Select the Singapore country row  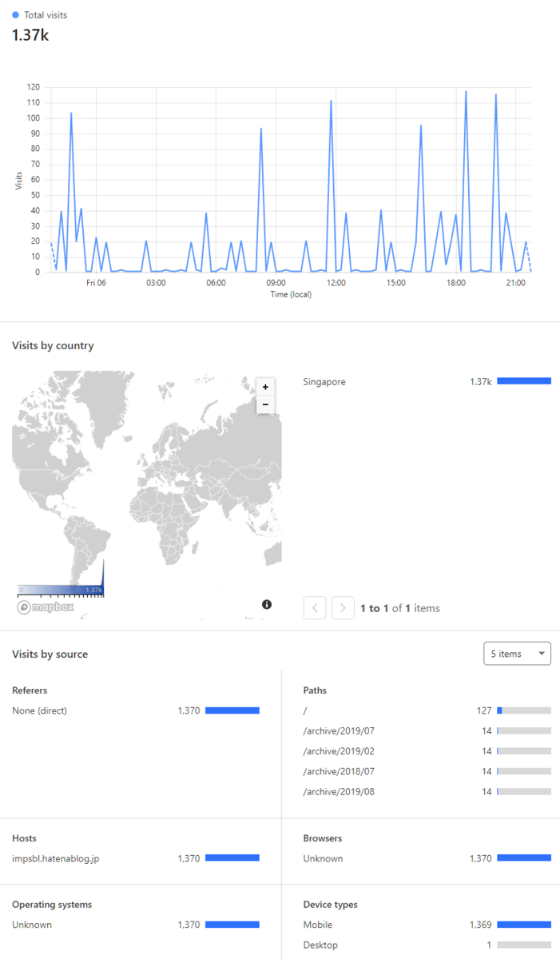[427, 382]
